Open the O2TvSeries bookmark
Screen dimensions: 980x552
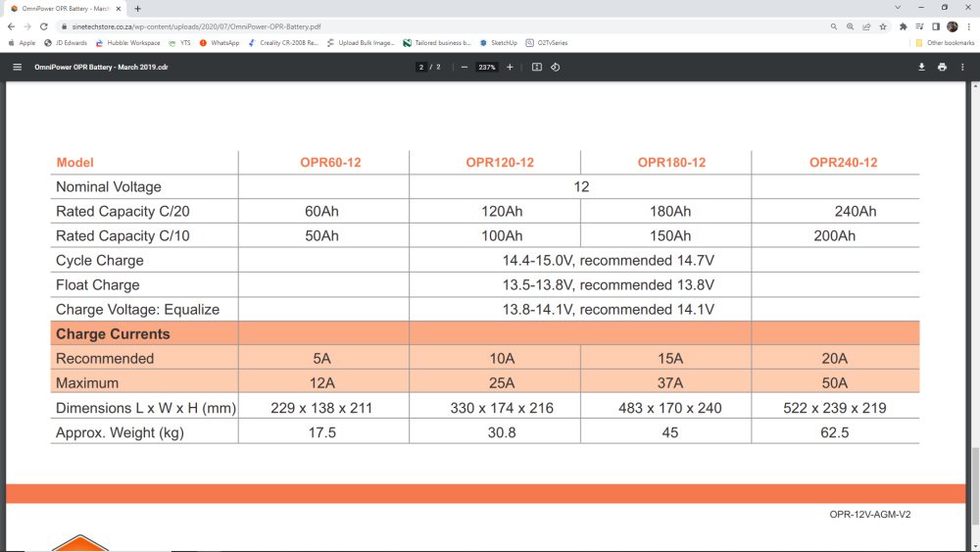[x=547, y=43]
